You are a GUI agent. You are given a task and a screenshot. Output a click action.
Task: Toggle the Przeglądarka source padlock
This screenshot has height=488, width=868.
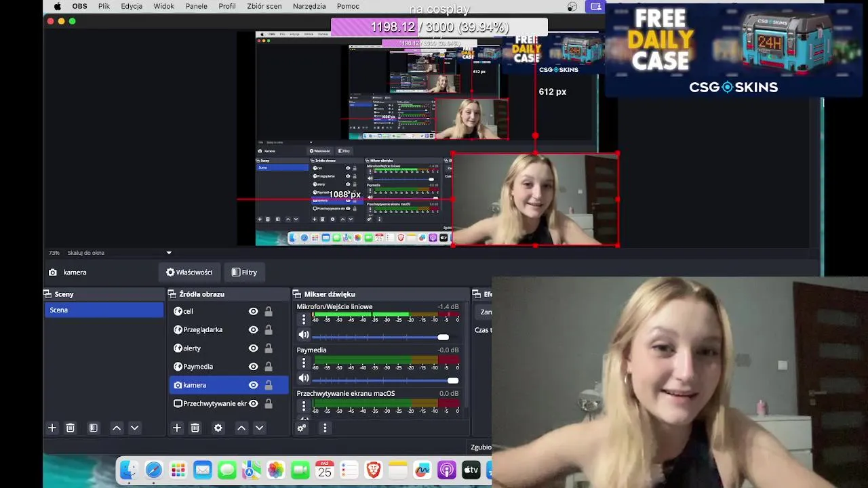[269, 329]
